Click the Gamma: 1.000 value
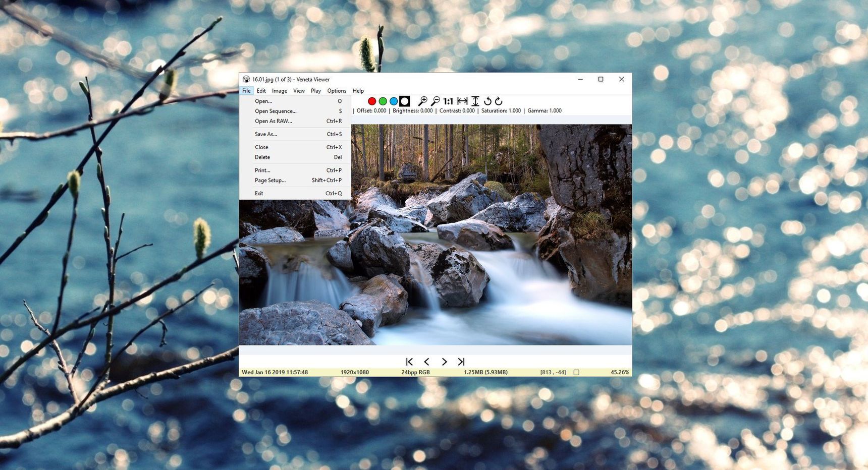The image size is (868, 470). coord(545,111)
